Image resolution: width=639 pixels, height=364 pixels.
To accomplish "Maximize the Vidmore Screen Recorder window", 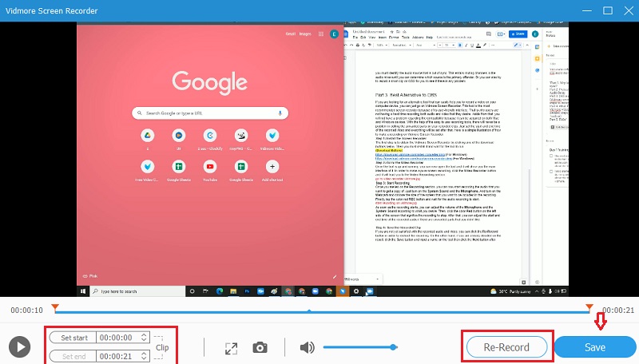I will coord(605,10).
